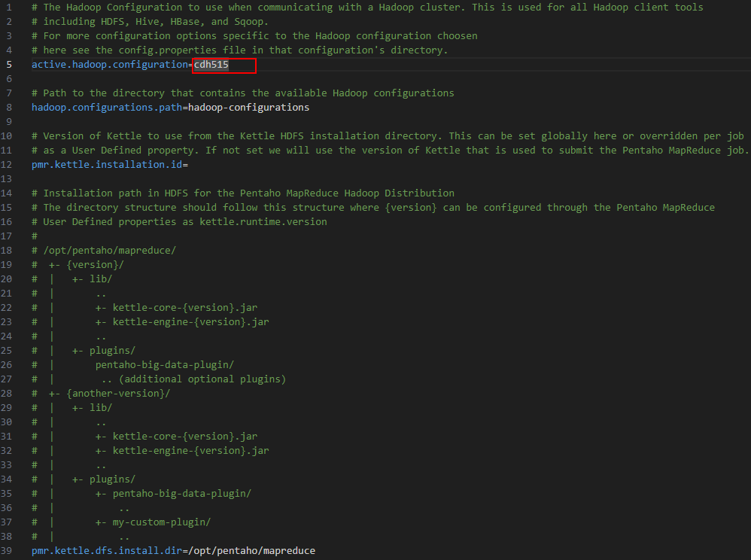Click pentaho-big-data-plugin/ text on line 26
Image resolution: width=751 pixels, height=560 pixels.
[164, 365]
